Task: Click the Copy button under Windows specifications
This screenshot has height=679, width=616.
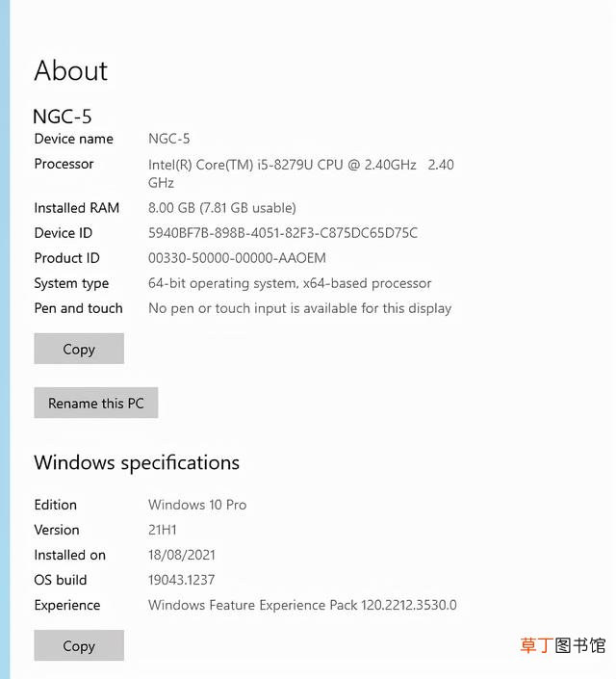Action: tap(79, 645)
